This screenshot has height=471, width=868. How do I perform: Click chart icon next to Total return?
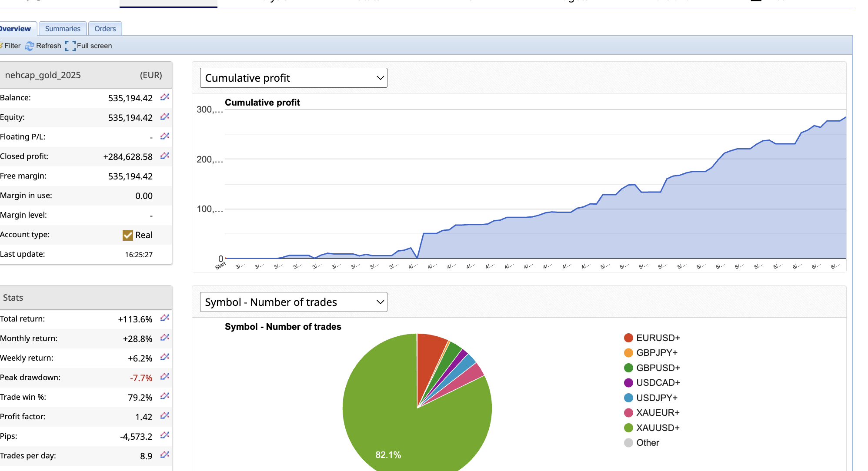coord(164,318)
